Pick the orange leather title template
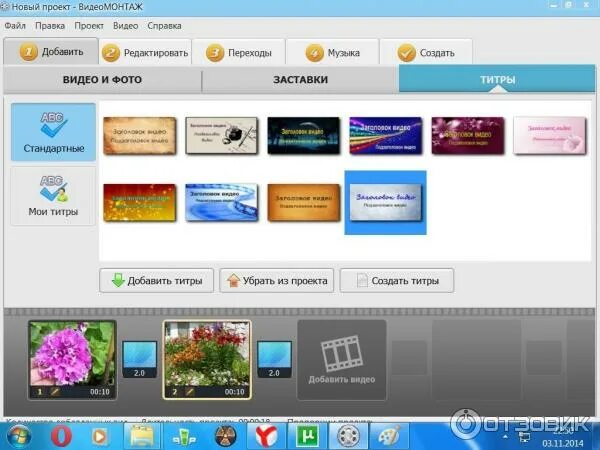 click(303, 202)
